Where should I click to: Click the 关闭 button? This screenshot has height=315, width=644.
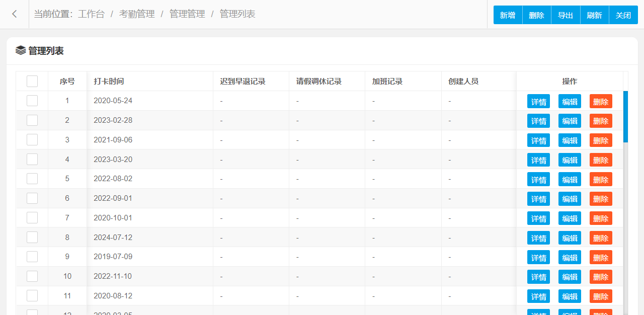[x=623, y=15]
